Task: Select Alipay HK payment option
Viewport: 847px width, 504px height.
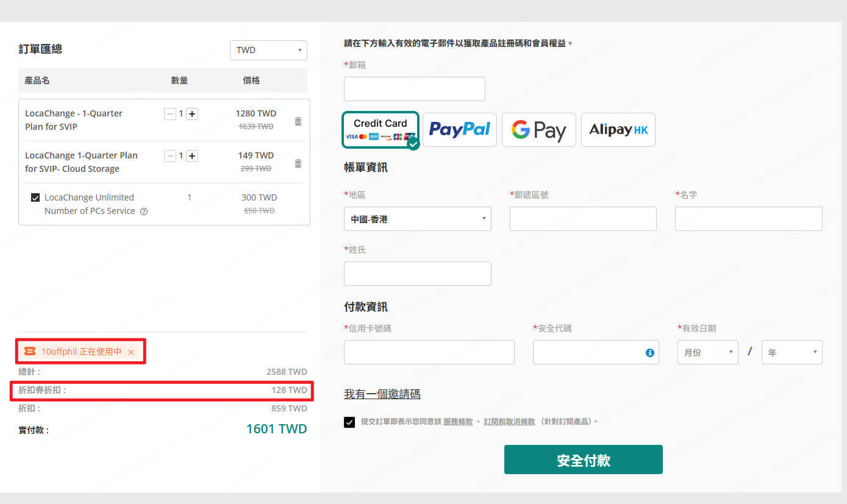Action: coord(618,130)
